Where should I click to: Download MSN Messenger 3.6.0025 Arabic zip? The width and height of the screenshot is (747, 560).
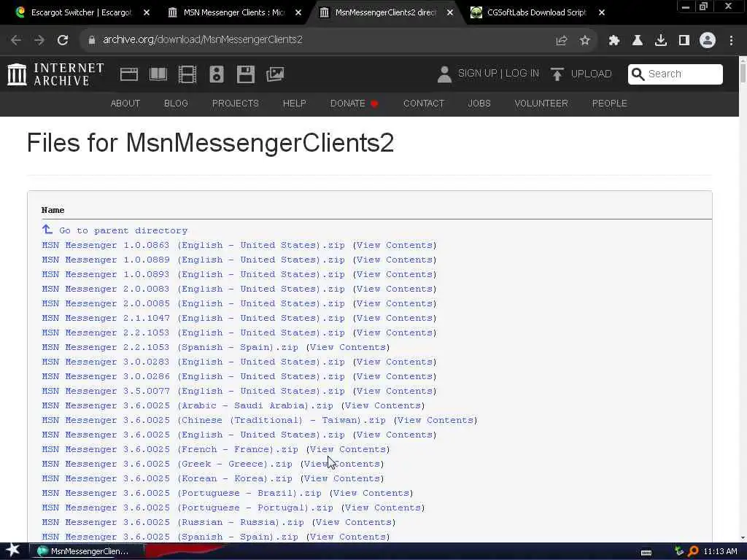pos(187,405)
